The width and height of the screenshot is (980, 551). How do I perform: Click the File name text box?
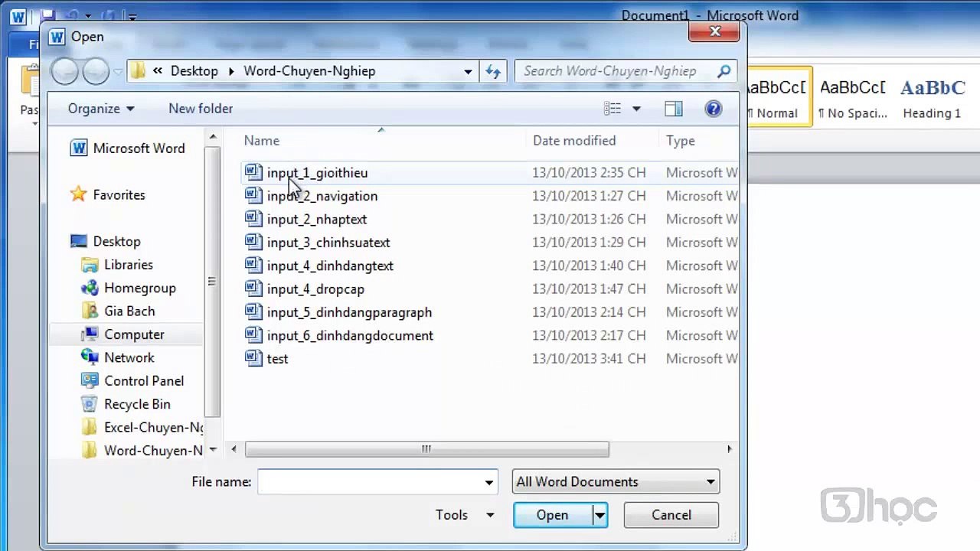[371, 482]
